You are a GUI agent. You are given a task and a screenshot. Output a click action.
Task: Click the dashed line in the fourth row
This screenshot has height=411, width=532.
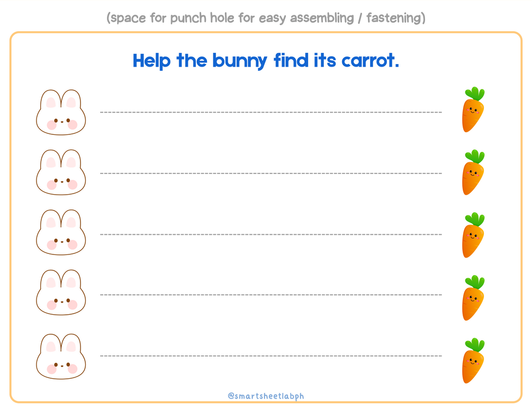click(x=270, y=295)
